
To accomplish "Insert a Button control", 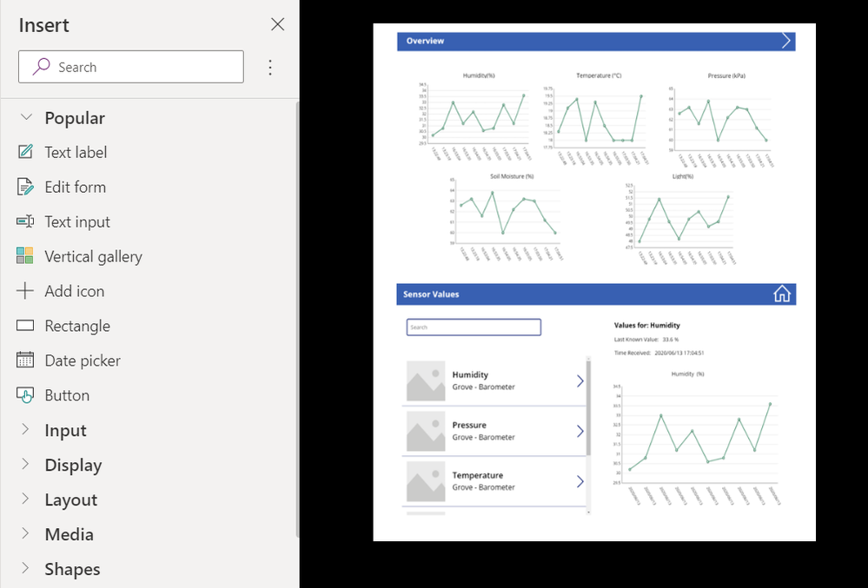I will [66, 395].
